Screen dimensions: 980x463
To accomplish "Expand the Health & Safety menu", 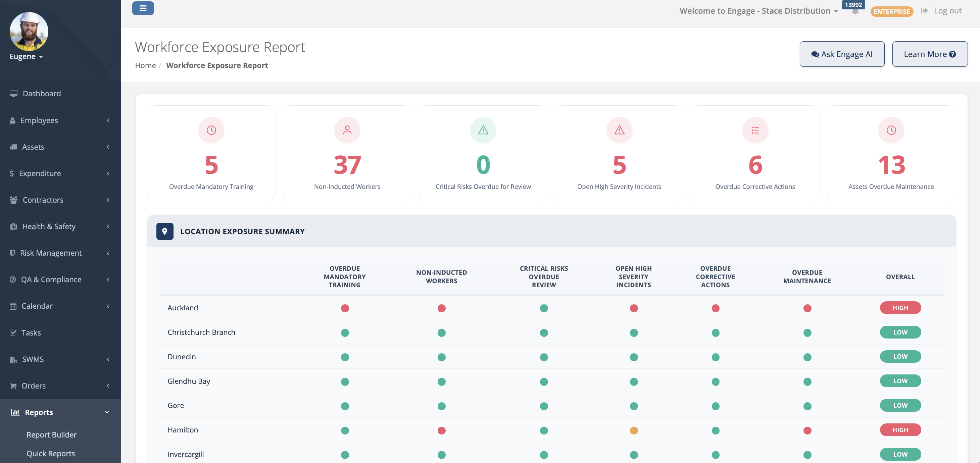I will coord(60,226).
